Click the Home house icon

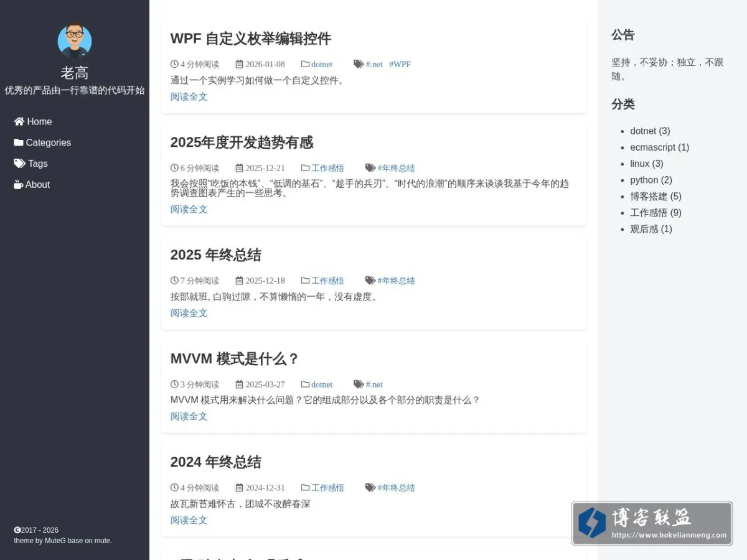(x=19, y=121)
